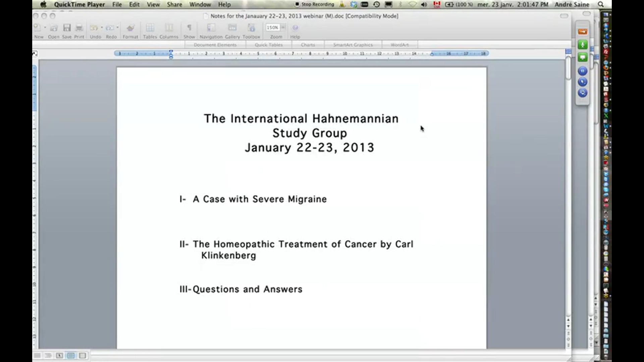Click the Format paintbrush icon
Viewport: 644px width, 362px height.
pos(130,28)
